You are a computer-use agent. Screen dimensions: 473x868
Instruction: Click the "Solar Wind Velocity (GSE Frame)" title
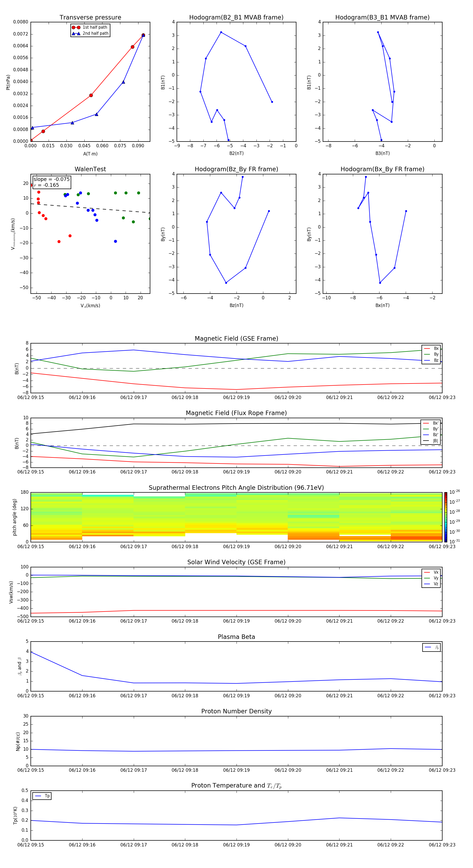tap(236, 562)
